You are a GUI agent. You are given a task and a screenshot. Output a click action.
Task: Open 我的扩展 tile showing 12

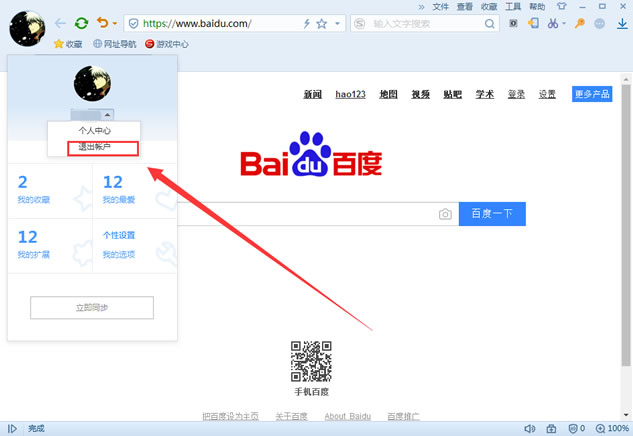point(50,246)
